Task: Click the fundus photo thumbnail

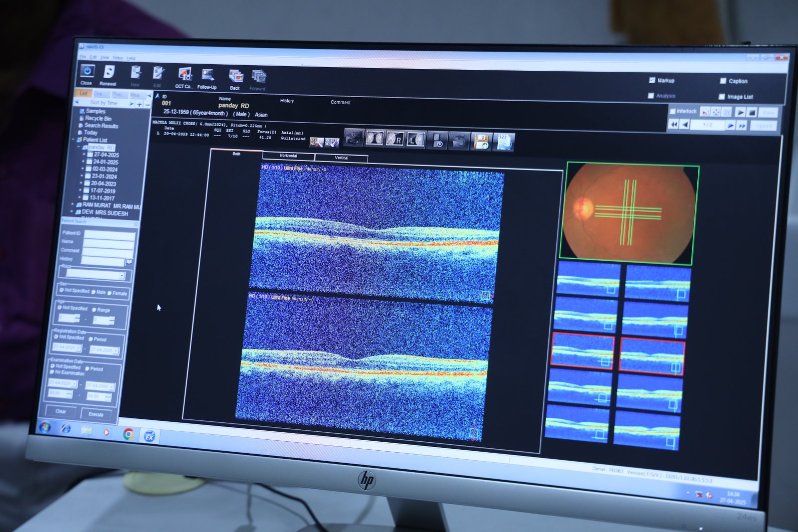Action: point(629,214)
